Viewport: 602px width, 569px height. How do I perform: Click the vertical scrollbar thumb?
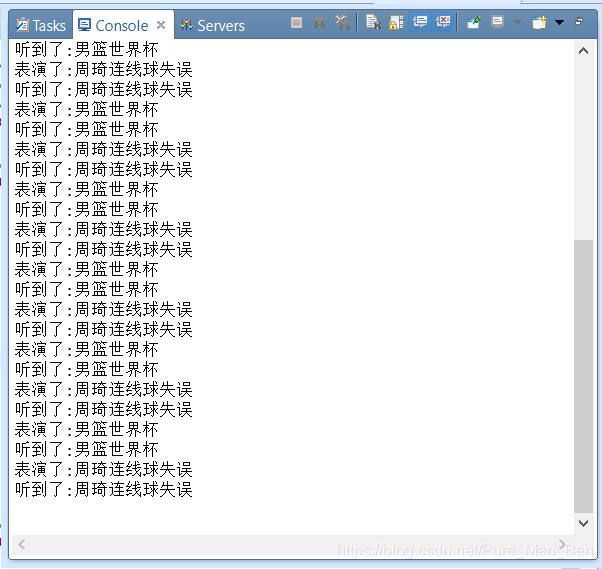click(583, 376)
